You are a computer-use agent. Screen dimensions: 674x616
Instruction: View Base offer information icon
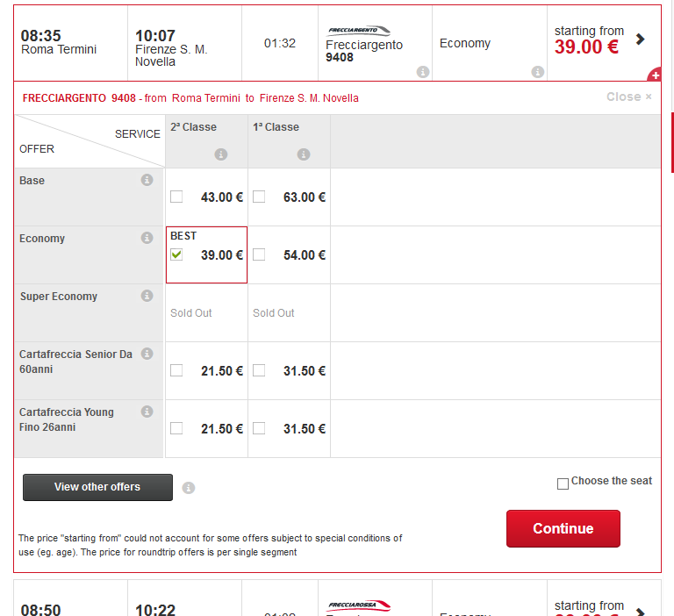pyautogui.click(x=147, y=180)
